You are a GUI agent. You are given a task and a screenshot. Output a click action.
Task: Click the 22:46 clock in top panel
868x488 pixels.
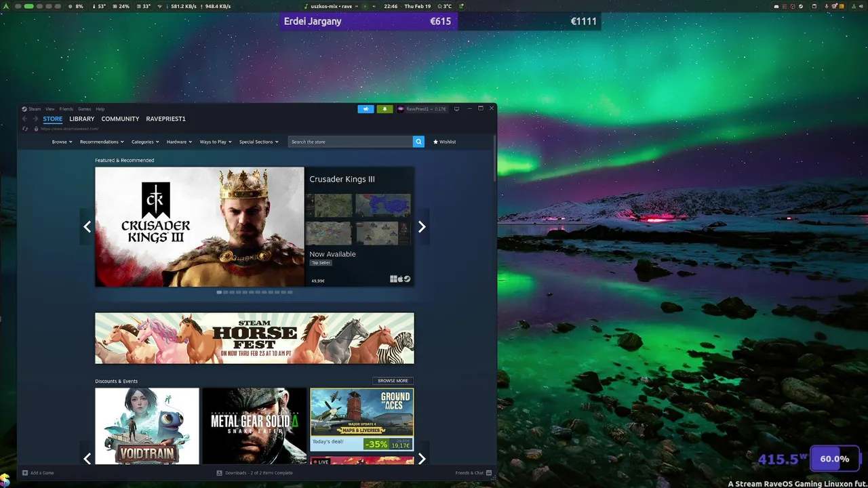tap(391, 6)
